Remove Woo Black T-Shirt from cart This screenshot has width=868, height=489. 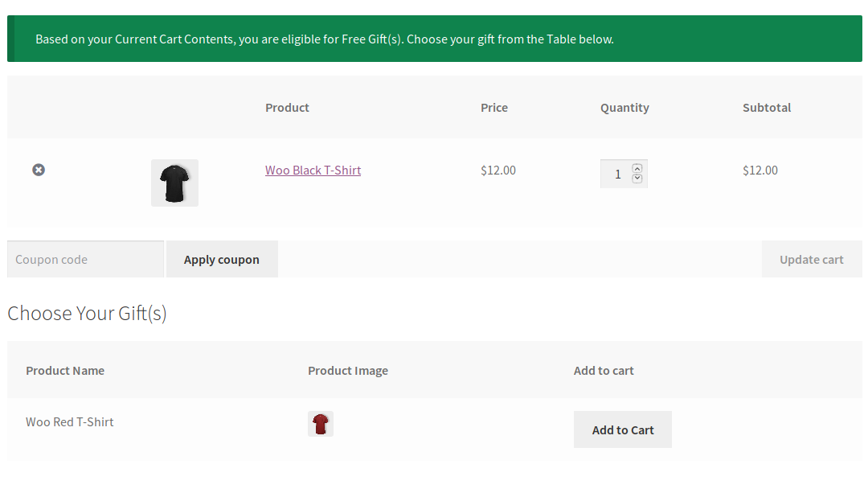point(39,170)
